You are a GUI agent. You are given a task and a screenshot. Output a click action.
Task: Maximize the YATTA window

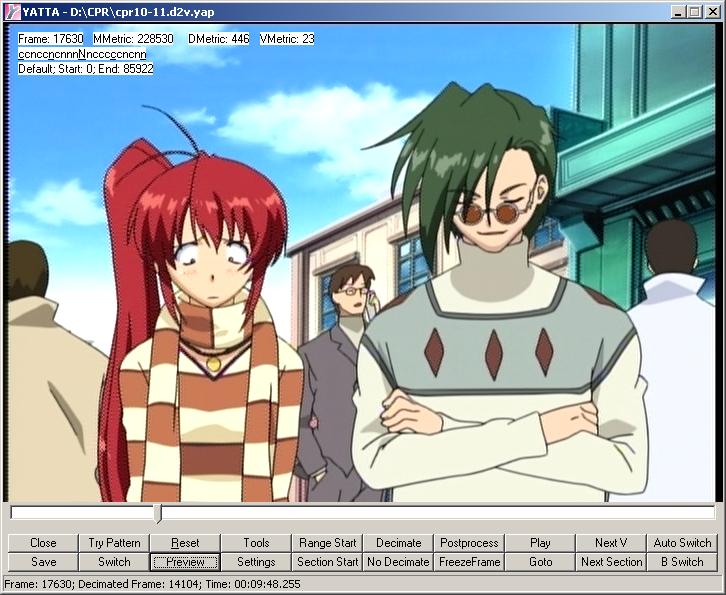coord(695,12)
